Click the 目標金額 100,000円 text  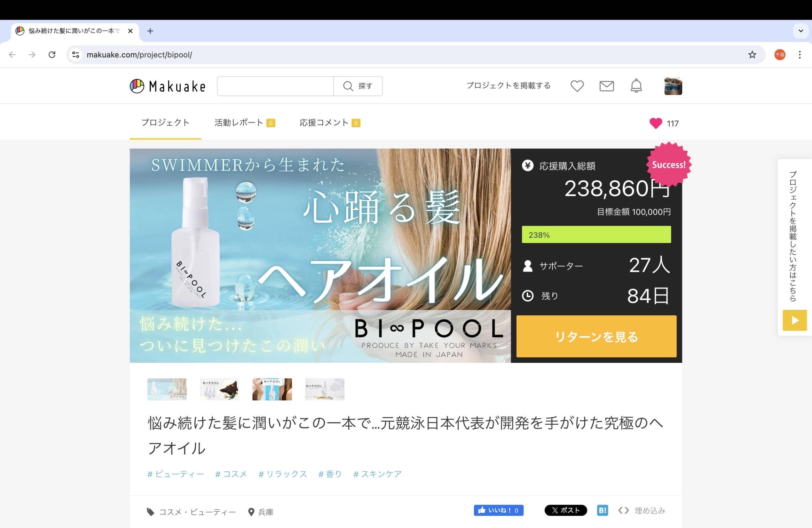(x=634, y=212)
